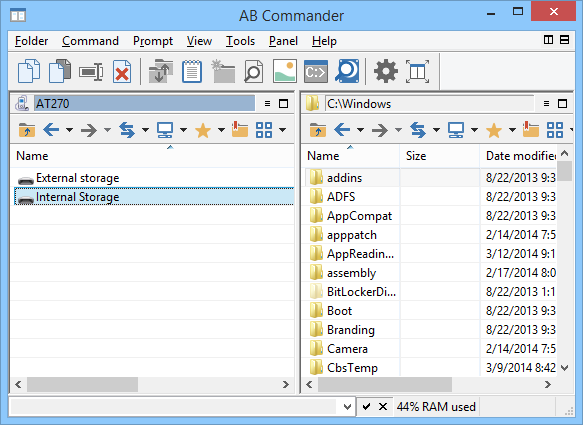Open right panel options menu button
This screenshot has height=425, width=583.
(546, 104)
